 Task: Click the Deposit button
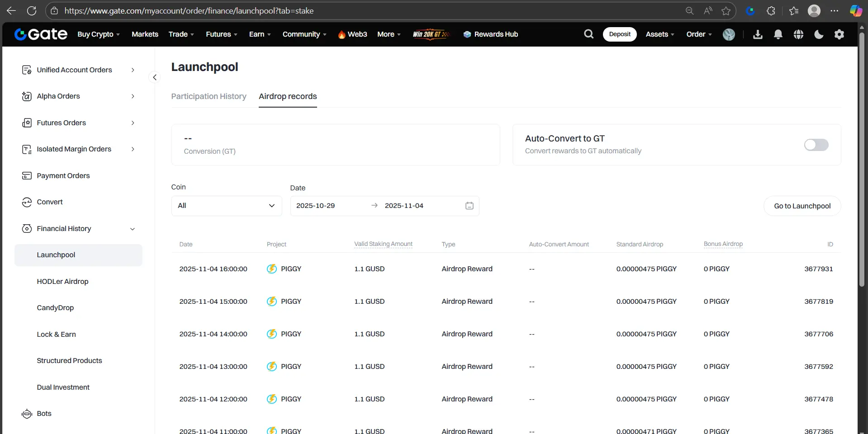click(620, 34)
